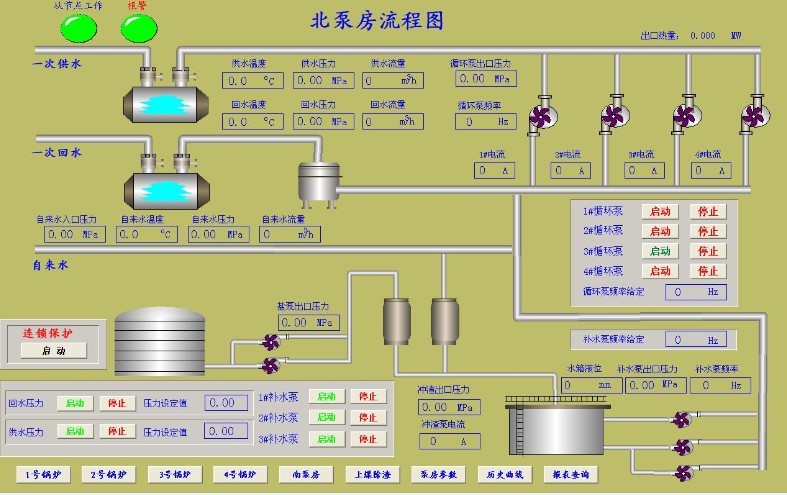This screenshot has width=787, height=495.
Task: Switch to the 上煤除渣 screen
Action: (x=372, y=474)
